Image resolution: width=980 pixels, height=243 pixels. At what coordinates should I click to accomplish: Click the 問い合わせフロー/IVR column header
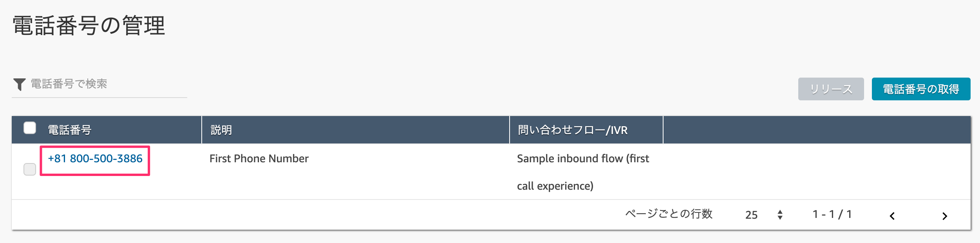click(x=573, y=130)
